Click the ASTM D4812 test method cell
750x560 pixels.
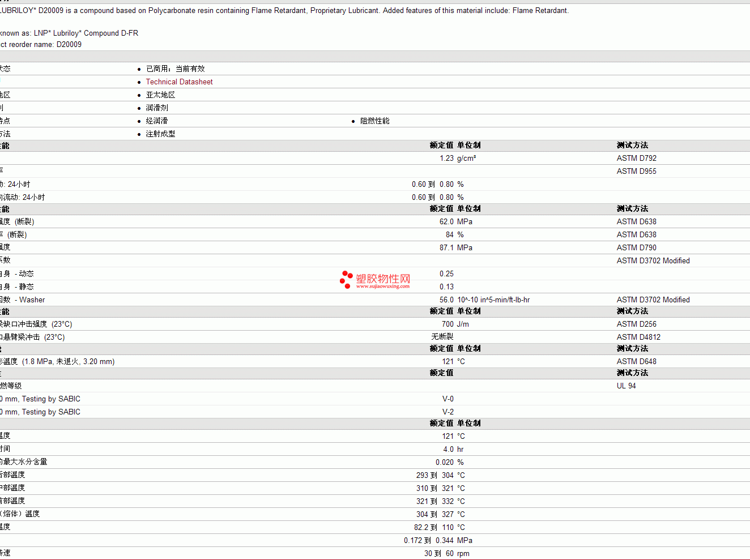(x=638, y=337)
